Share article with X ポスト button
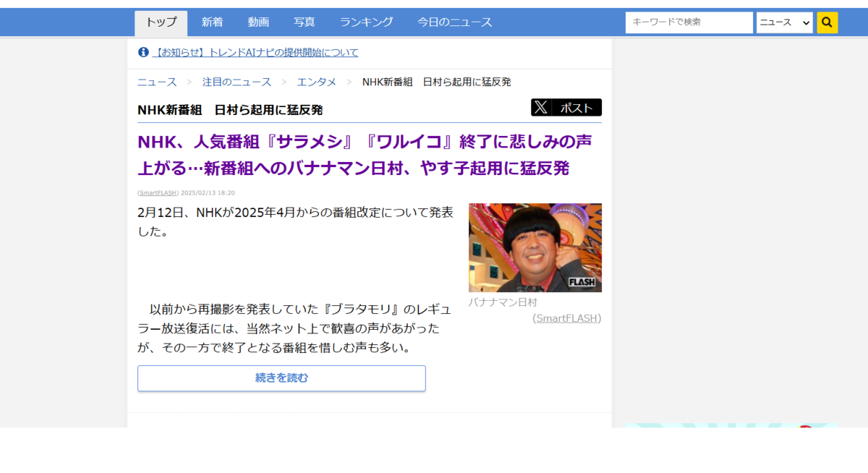This screenshot has height=473, width=868. tap(566, 108)
